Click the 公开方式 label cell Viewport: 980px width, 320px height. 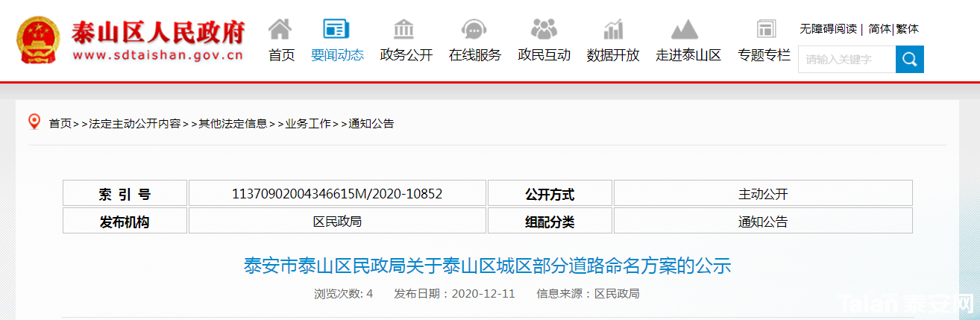pyautogui.click(x=550, y=194)
